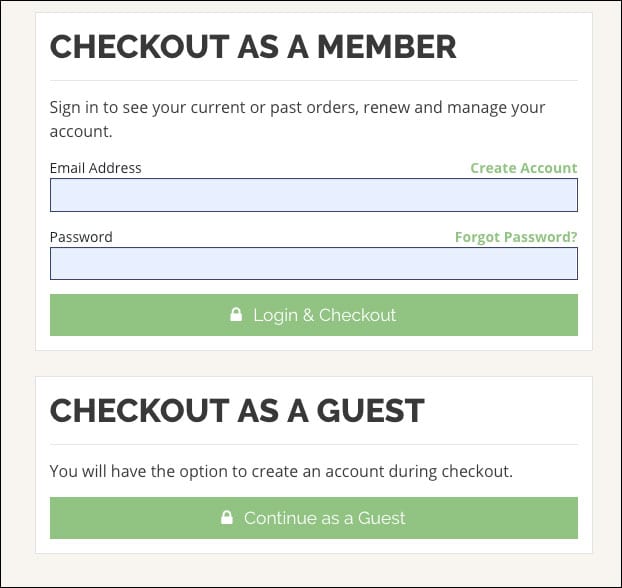The width and height of the screenshot is (622, 588).
Task: Submit with the Login & Checkout button
Action: click(x=314, y=315)
